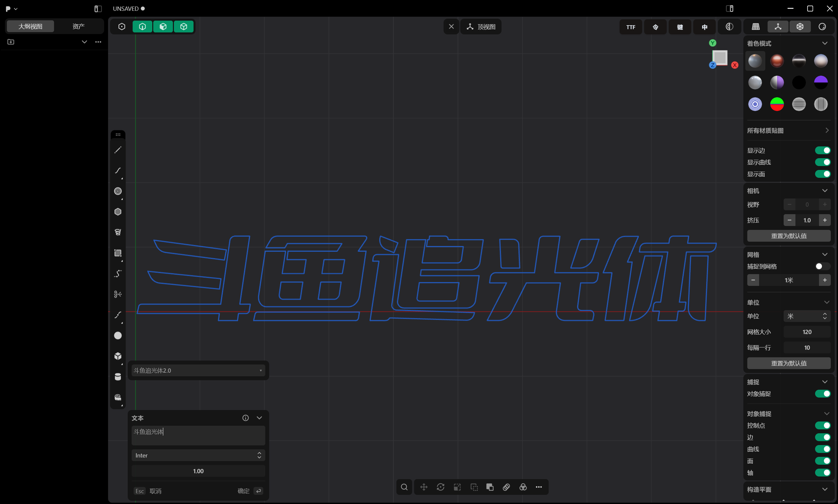Open the 斗鱼追光体2.0 font dropdown
The height and width of the screenshot is (504, 838).
point(198,370)
